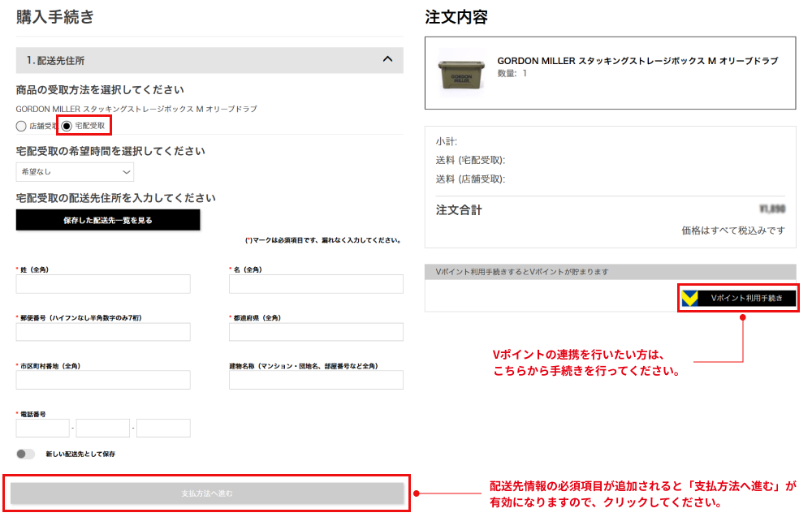Click the 購入手続き page heading
Image resolution: width=812 pixels, height=517 pixels.
(x=55, y=16)
